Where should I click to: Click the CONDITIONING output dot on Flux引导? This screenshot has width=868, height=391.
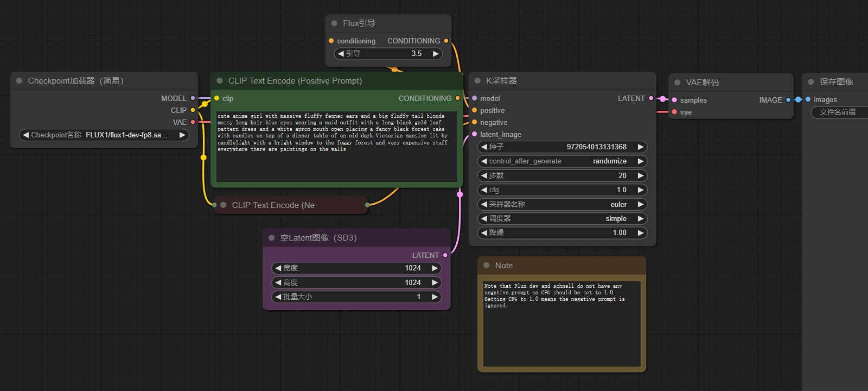[446, 41]
